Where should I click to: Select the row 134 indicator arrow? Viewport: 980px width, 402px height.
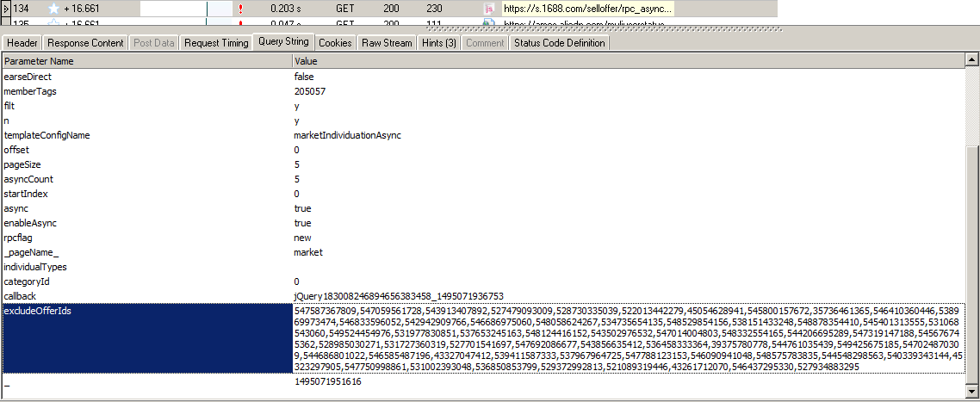coord(5,8)
